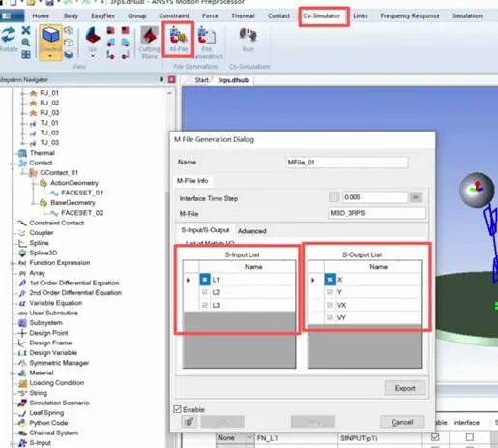This screenshot has width=498, height=448.
Task: Click the Chained System tree icon
Action: point(22,433)
